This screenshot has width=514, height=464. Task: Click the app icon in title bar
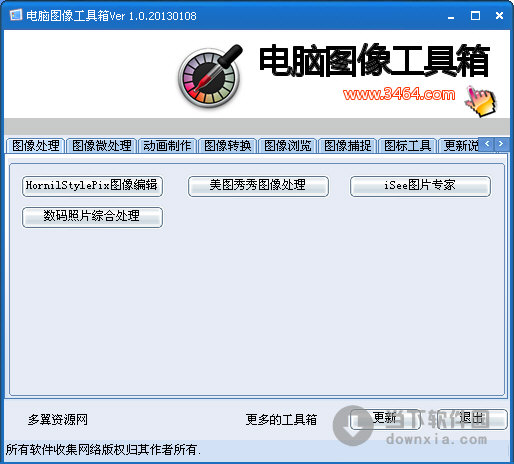16,15
